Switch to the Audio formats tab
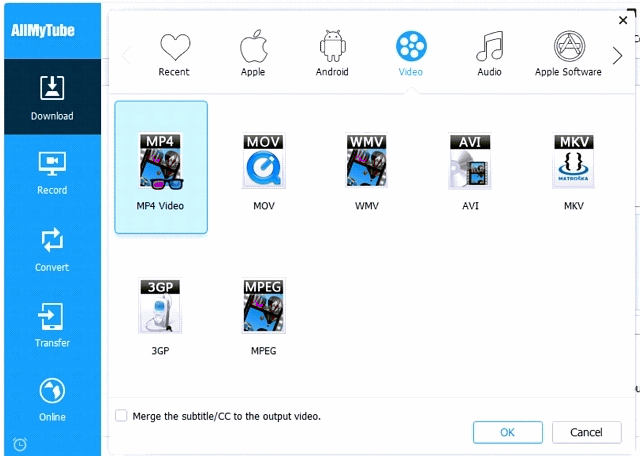This screenshot has height=456, width=640. click(x=489, y=53)
